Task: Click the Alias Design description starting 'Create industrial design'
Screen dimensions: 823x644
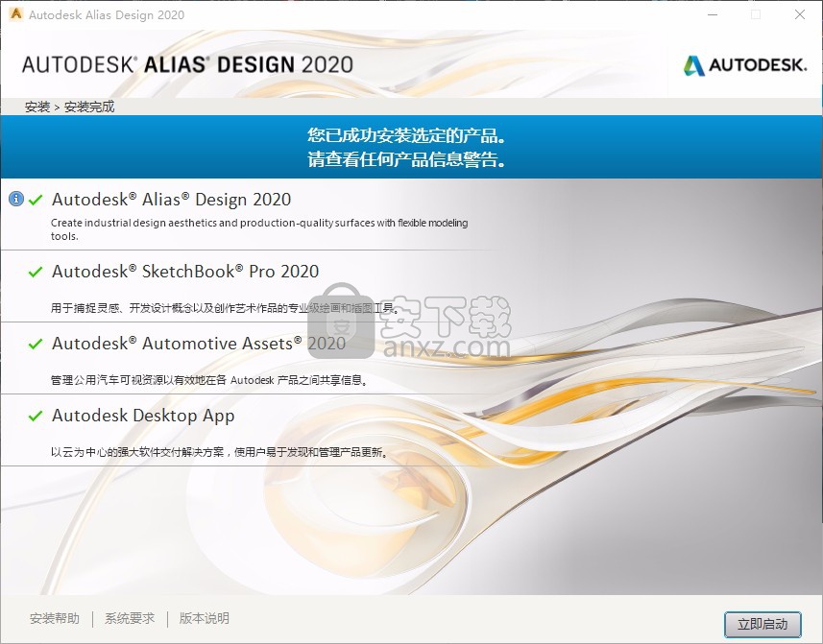Action: (259, 229)
